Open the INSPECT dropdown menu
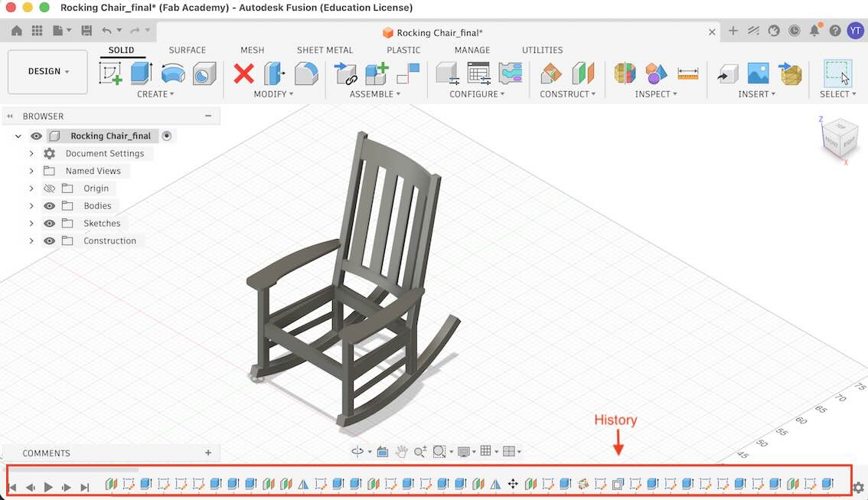868x500 pixels. pos(656,94)
